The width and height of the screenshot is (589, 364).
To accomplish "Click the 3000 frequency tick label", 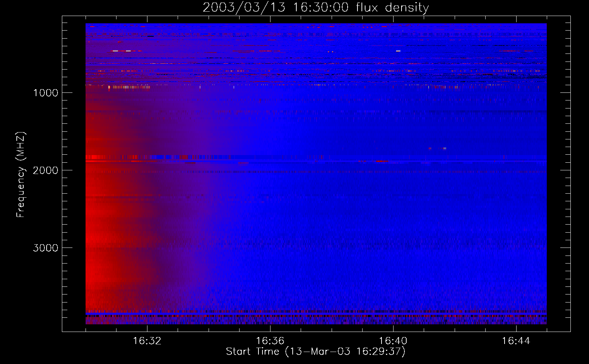I will pyautogui.click(x=46, y=248).
